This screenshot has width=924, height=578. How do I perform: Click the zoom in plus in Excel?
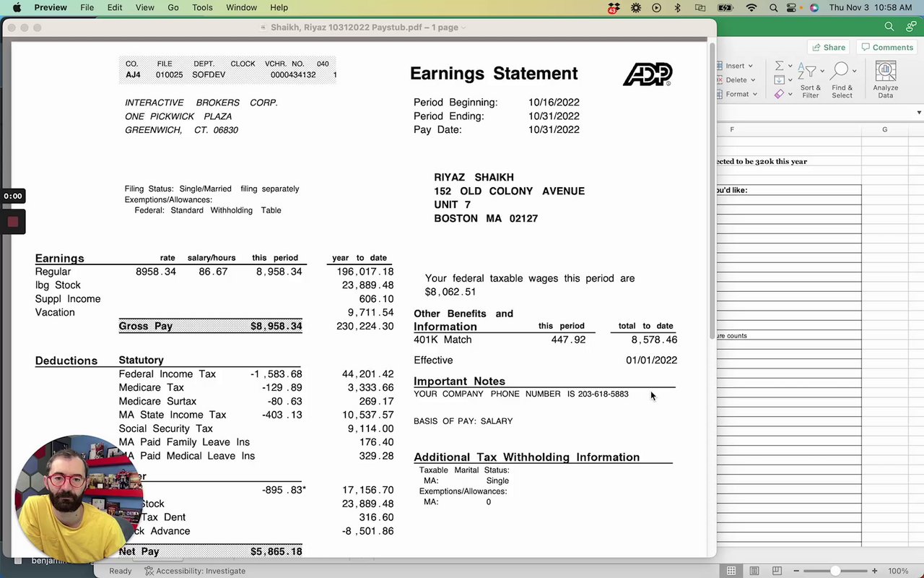pyautogui.click(x=875, y=571)
